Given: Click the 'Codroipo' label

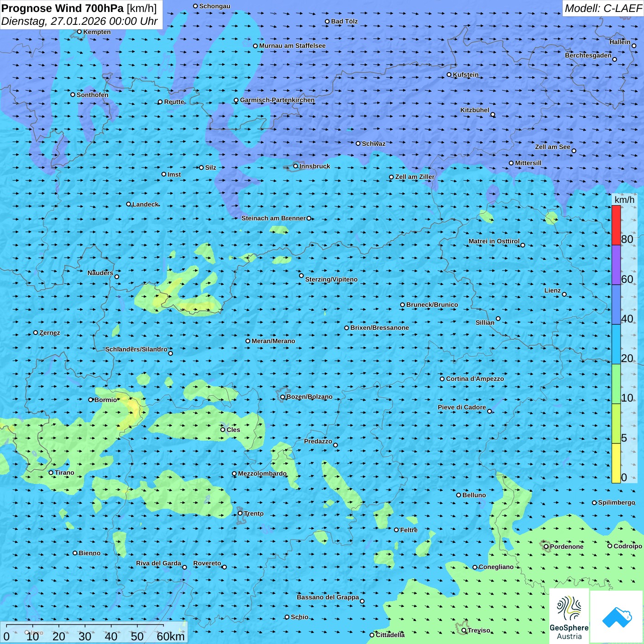Looking at the screenshot, I should coord(628,546).
